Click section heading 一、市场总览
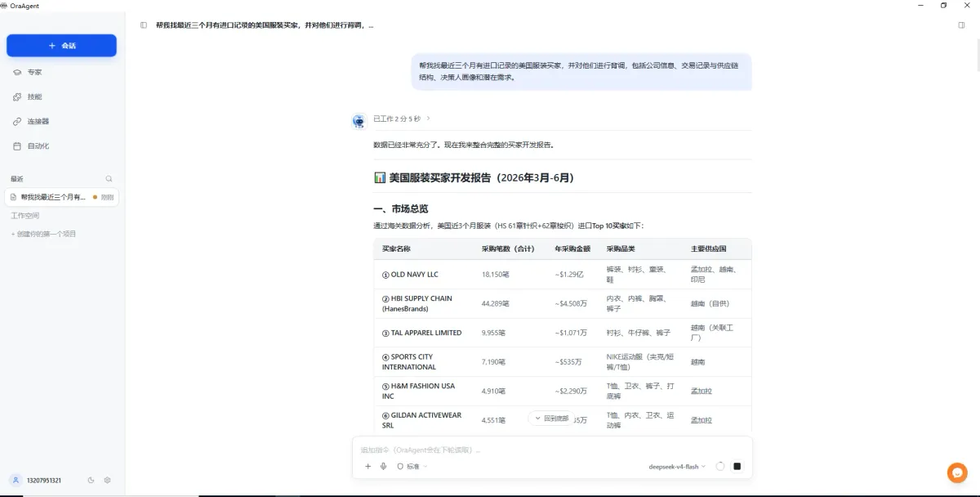This screenshot has height=497, width=980. pyautogui.click(x=400, y=208)
